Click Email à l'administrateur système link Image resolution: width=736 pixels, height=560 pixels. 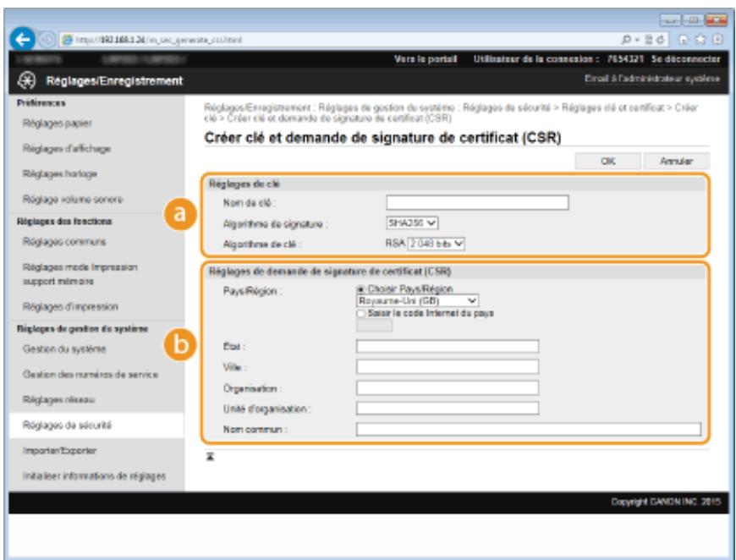click(652, 79)
